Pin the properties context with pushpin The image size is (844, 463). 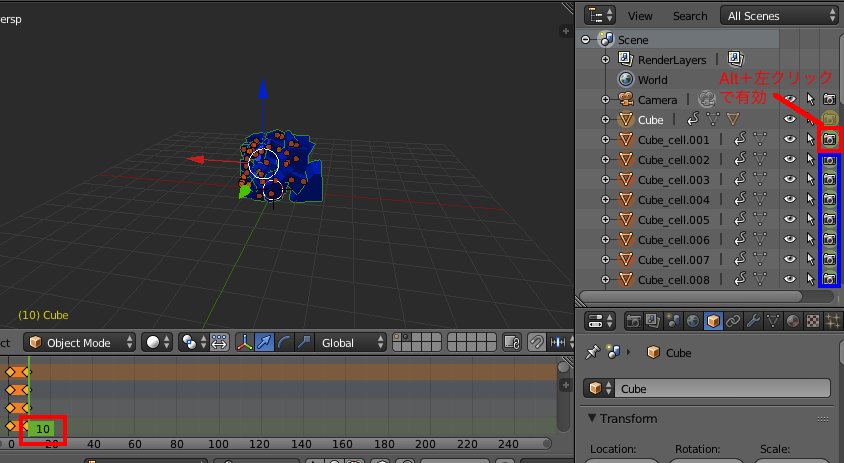pyautogui.click(x=593, y=353)
